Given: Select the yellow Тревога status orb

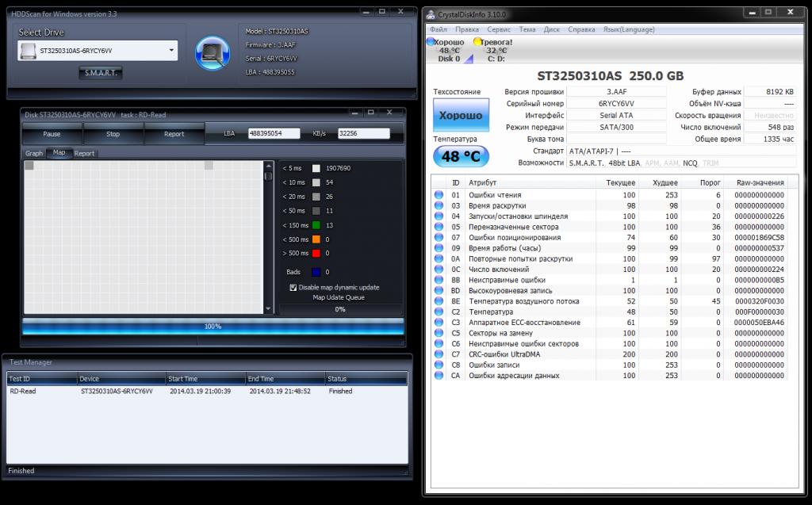Looking at the screenshot, I should click(x=477, y=41).
